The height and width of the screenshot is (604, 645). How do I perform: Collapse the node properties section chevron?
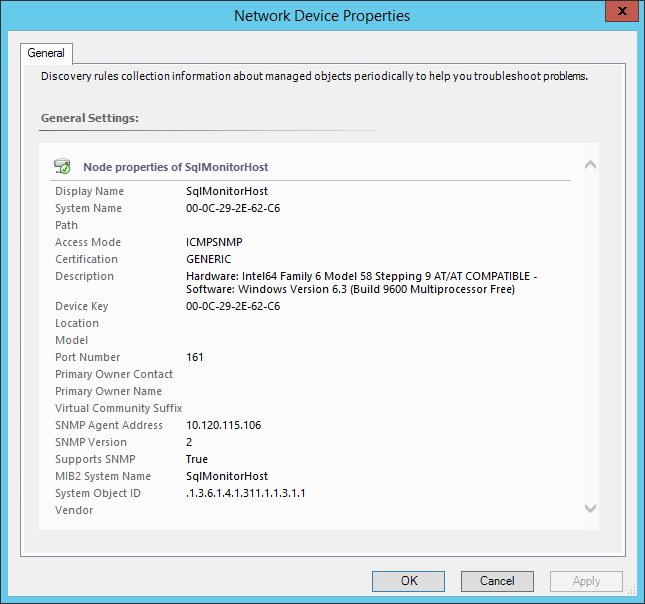pyautogui.click(x=590, y=165)
